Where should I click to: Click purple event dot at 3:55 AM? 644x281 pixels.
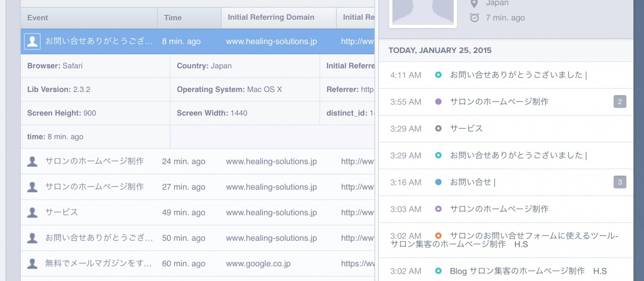(x=438, y=102)
